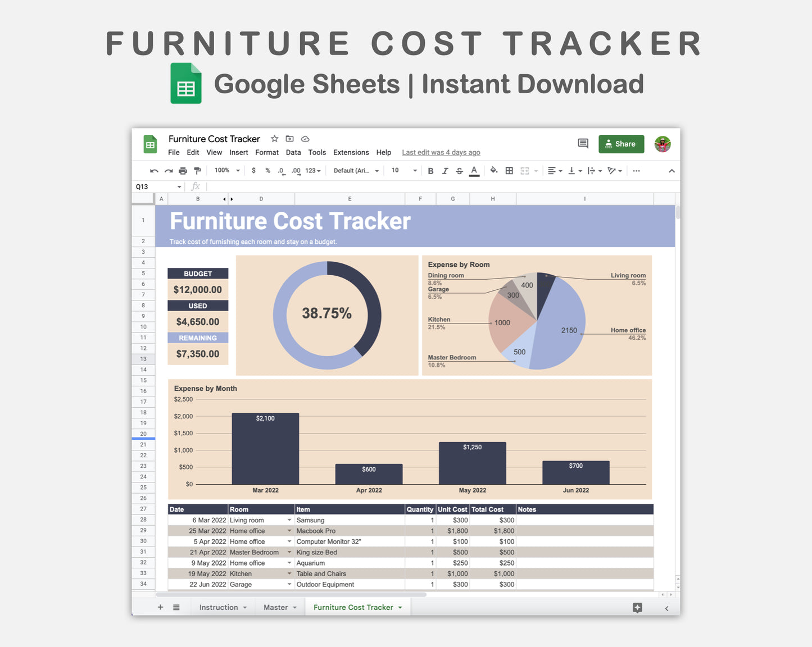The height and width of the screenshot is (647, 812).
Task: Click the fill color bucket icon
Action: coord(493,171)
